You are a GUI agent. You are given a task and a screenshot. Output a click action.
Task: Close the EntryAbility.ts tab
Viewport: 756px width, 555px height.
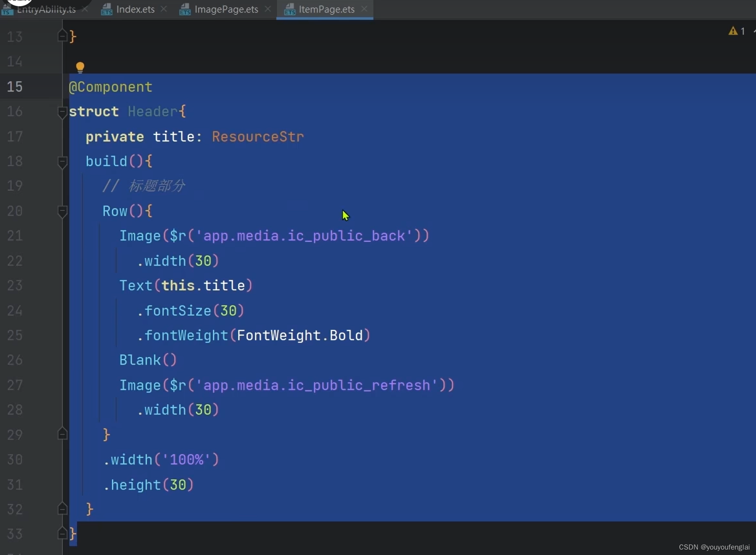tap(85, 9)
